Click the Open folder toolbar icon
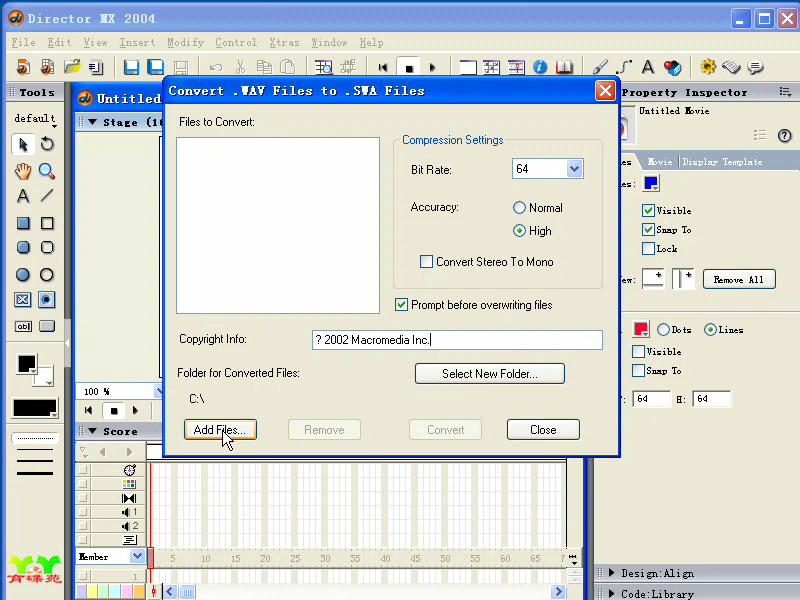800x600 pixels. pos(72,67)
